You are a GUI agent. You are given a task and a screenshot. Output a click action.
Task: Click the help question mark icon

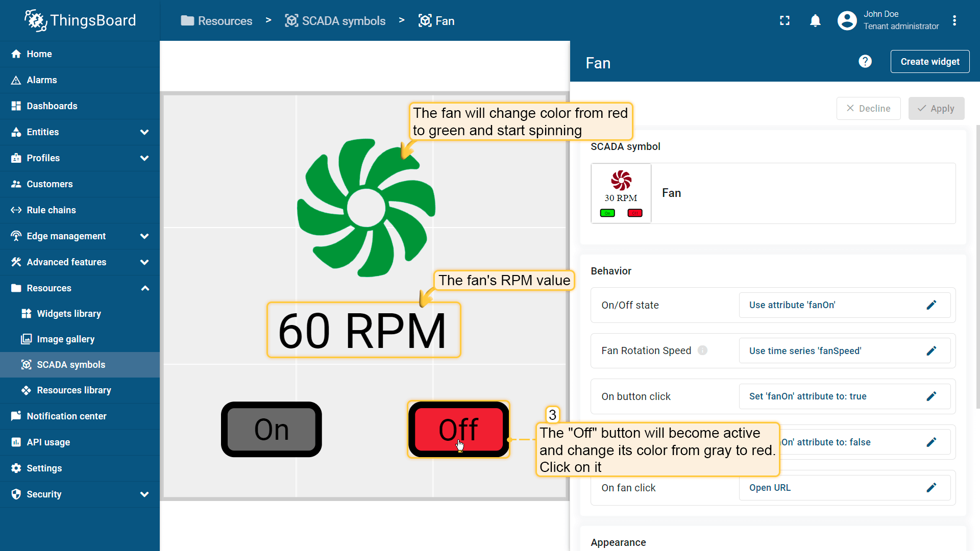(x=865, y=62)
